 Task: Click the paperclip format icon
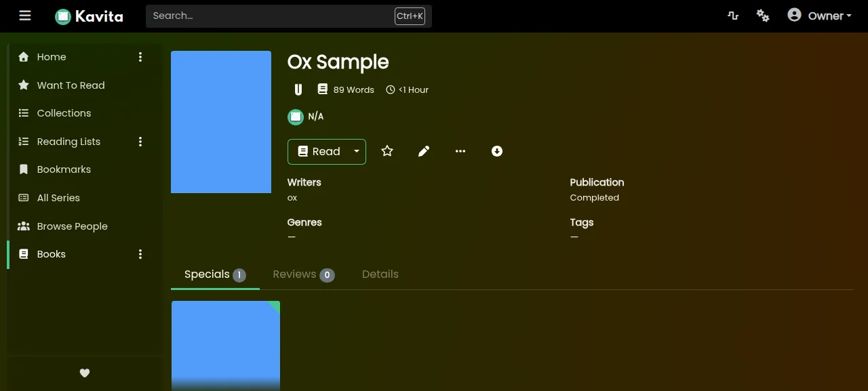(x=298, y=89)
